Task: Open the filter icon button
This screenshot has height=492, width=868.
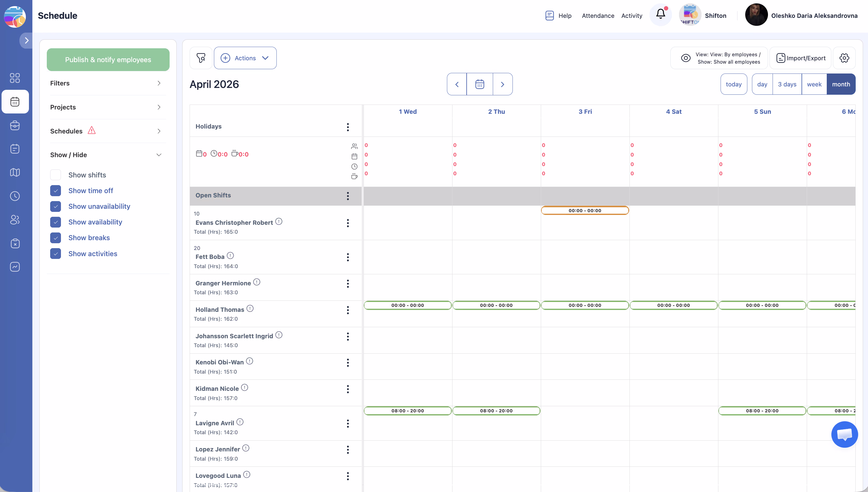Action: pos(201,58)
